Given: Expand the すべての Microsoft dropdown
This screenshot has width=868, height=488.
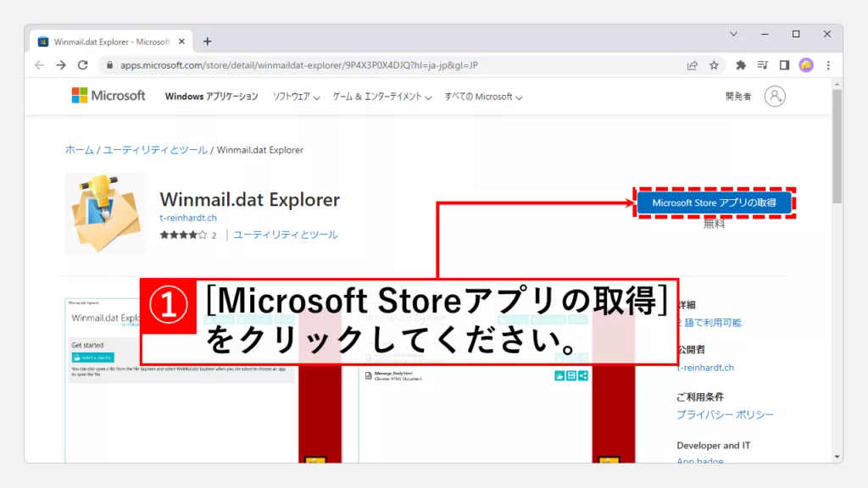Looking at the screenshot, I should point(483,97).
